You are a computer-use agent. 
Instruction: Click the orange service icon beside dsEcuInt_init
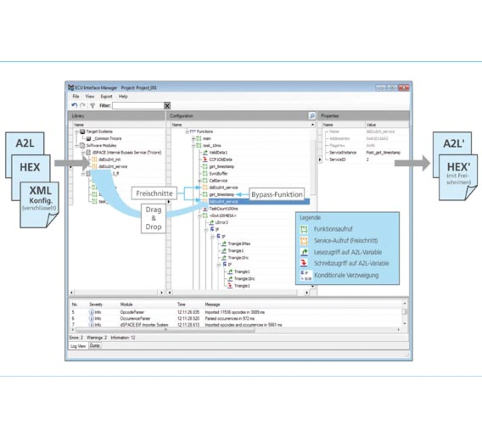click(95, 160)
